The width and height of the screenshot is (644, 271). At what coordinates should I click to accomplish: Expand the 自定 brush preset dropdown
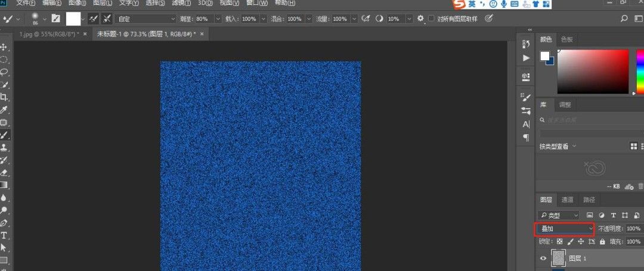[x=146, y=19]
